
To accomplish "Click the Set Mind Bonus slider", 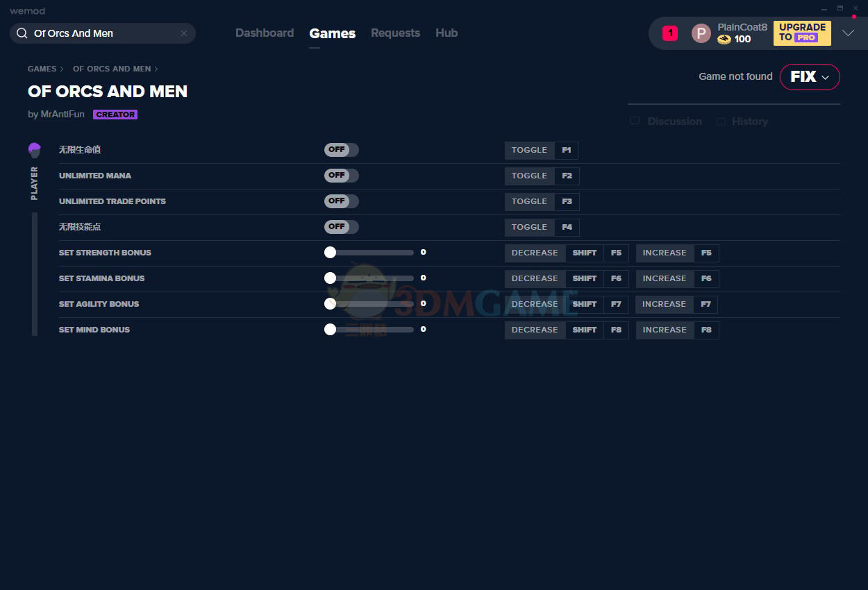I will pyautogui.click(x=369, y=330).
